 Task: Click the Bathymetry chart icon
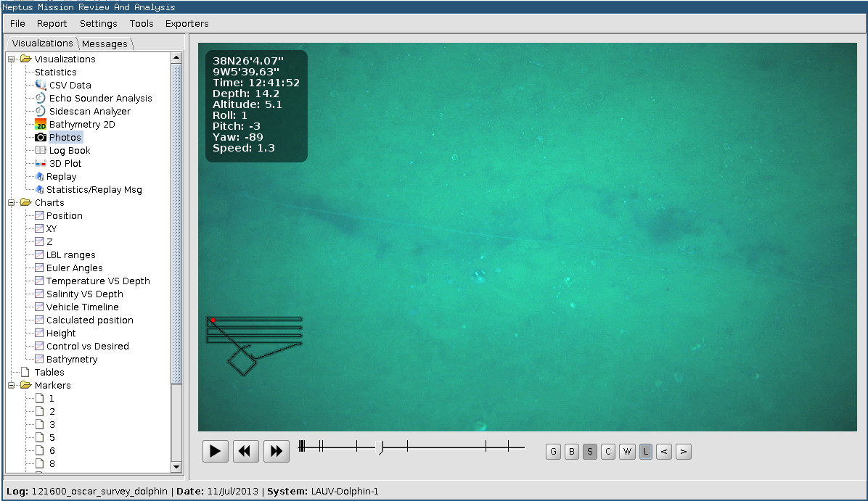(x=39, y=360)
